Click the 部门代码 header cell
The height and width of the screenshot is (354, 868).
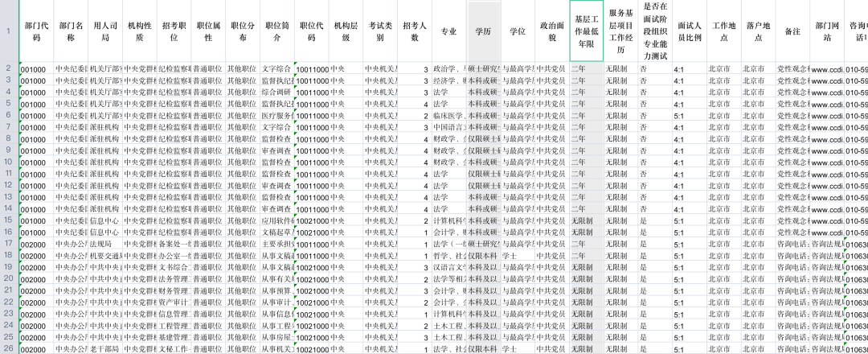[36, 31]
